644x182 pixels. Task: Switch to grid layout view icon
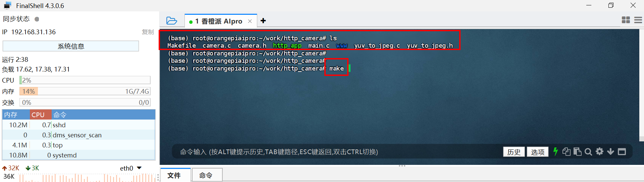point(626,20)
